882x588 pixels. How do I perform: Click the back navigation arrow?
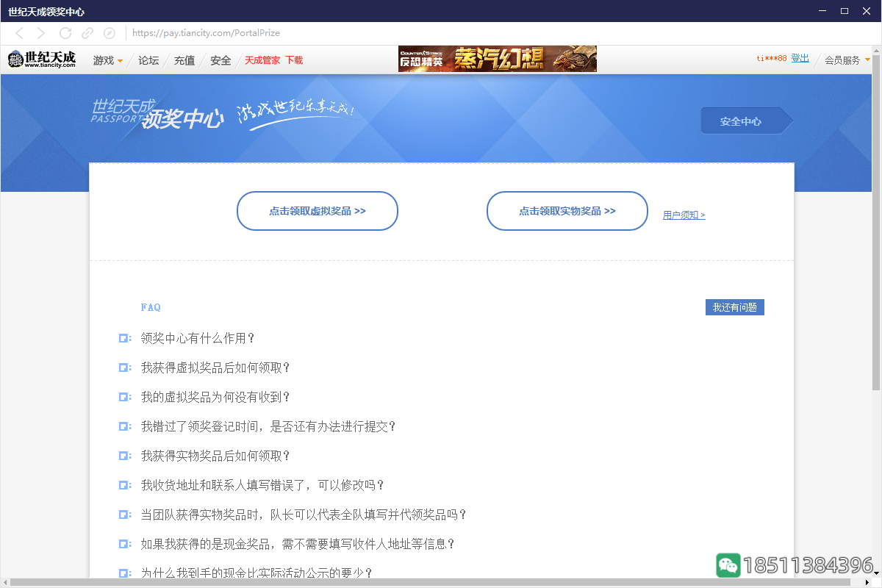coord(19,33)
